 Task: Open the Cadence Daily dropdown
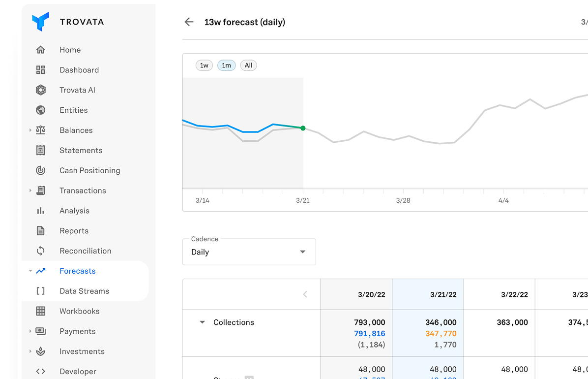coord(249,252)
